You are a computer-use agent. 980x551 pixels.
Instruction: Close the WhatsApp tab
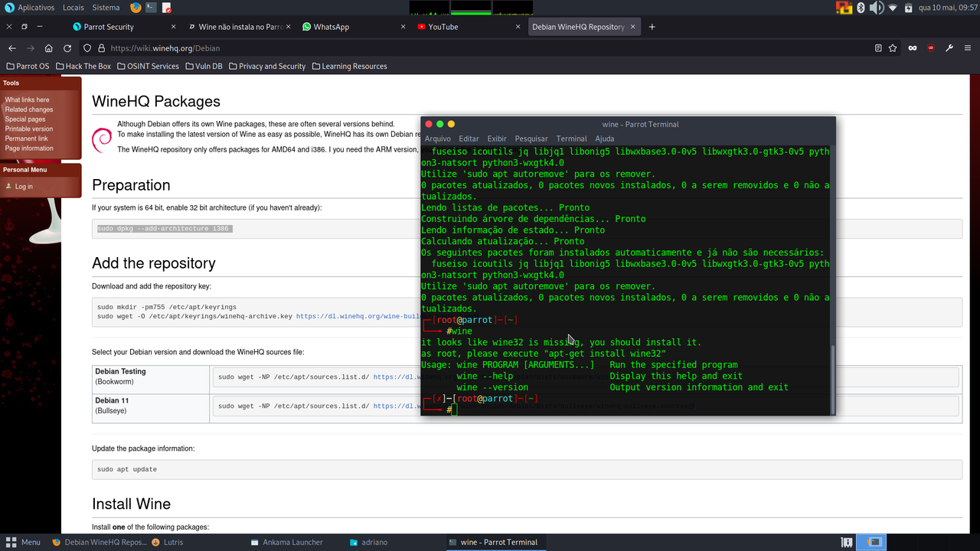[x=403, y=27]
